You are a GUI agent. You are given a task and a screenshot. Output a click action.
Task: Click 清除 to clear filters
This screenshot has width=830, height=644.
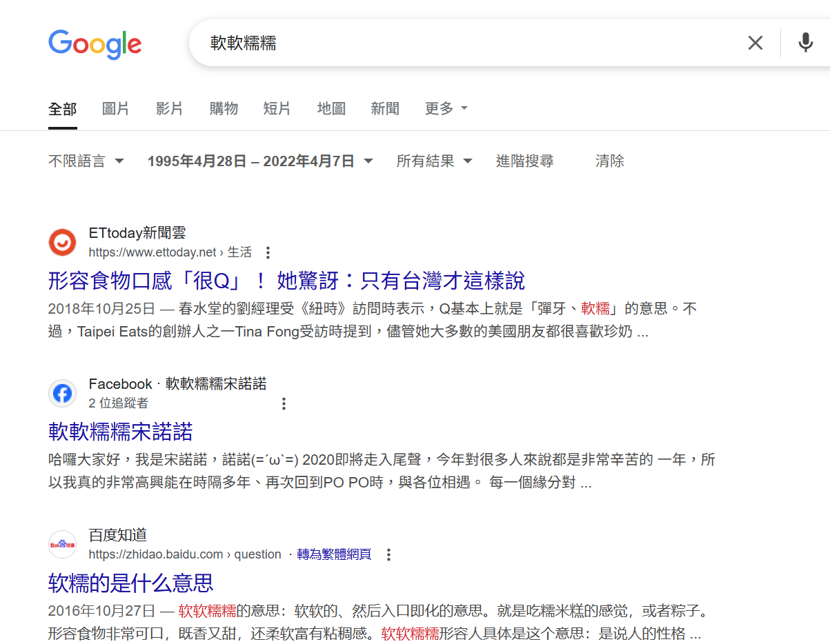(x=610, y=161)
